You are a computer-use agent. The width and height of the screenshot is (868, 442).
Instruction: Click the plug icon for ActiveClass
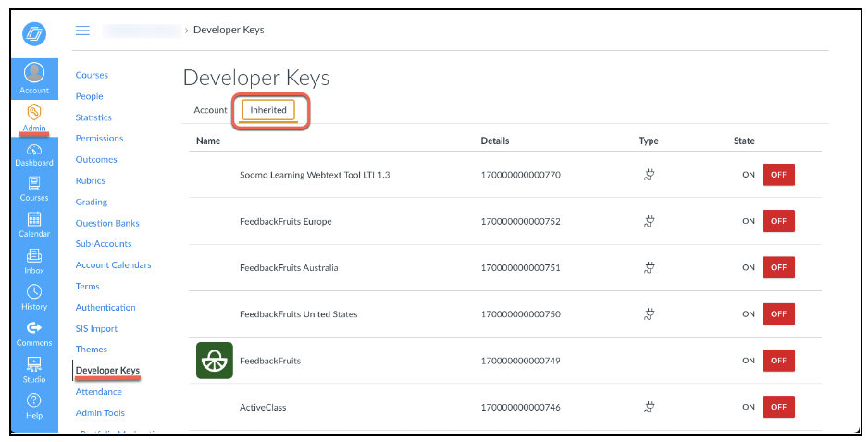[x=649, y=407]
